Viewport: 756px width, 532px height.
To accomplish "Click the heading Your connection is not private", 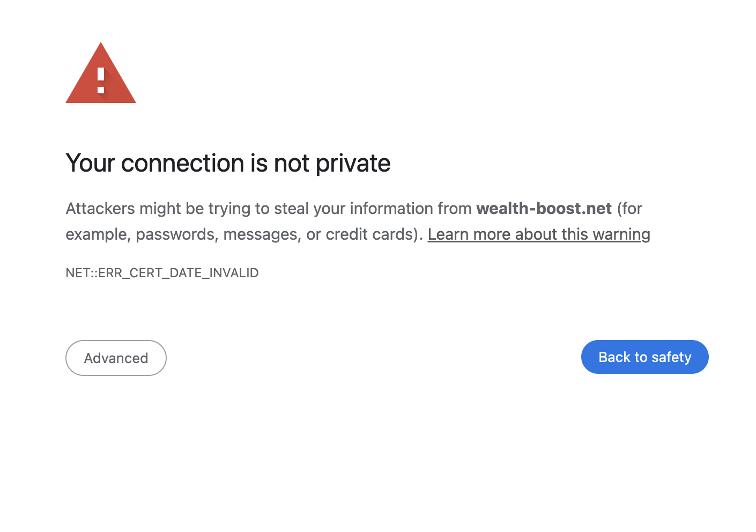I will point(228,163).
